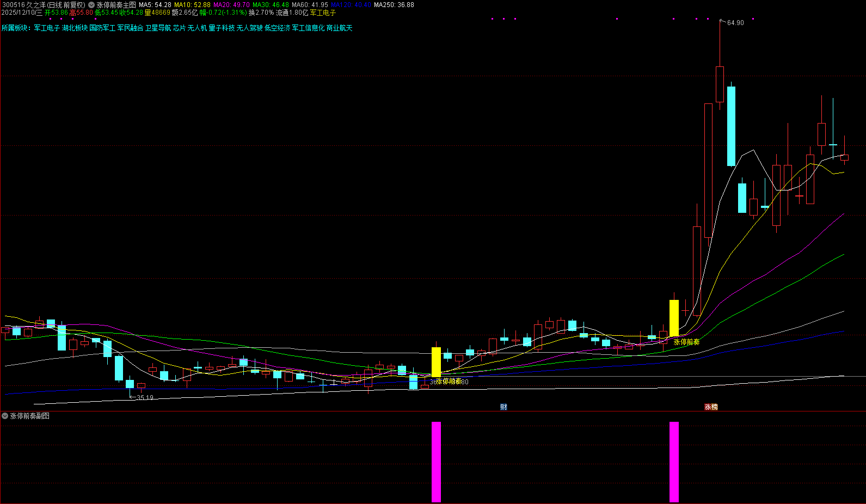Click the 涨停前奏主图 indicator name

click(x=116, y=5)
